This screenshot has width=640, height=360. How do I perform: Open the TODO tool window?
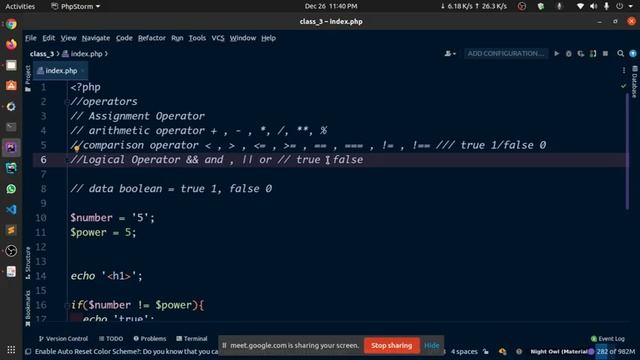(x=111, y=339)
